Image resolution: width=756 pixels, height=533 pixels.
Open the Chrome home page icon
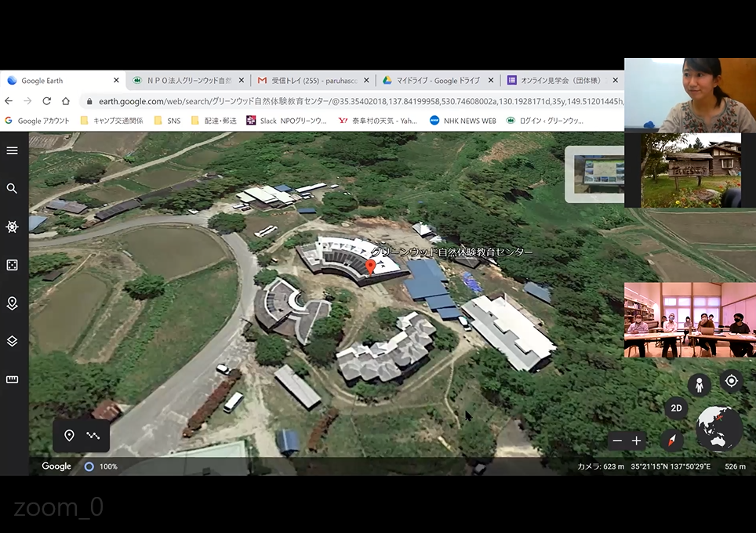click(66, 101)
